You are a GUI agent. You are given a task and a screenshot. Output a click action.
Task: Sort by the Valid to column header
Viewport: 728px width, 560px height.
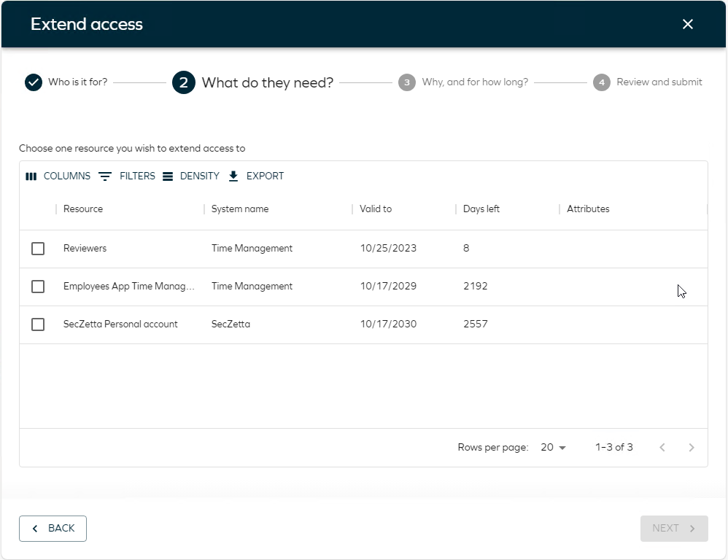pos(376,209)
